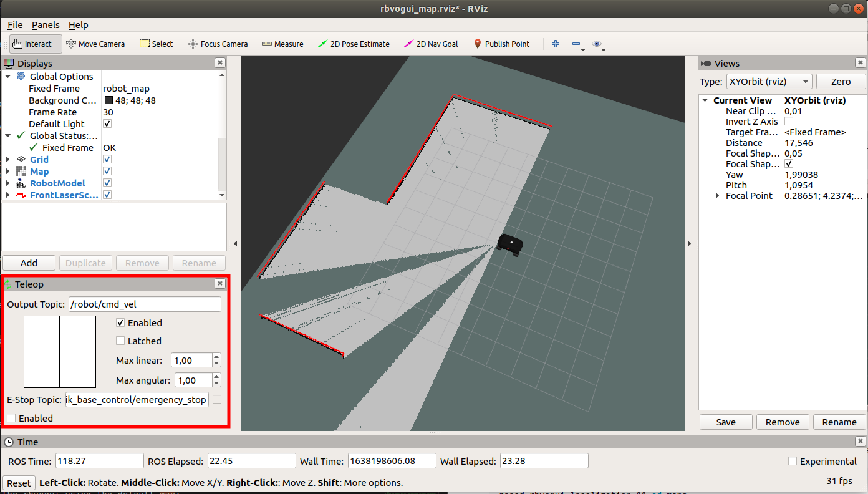Click the teleop joystick pad
The image size is (868, 494).
60,352
